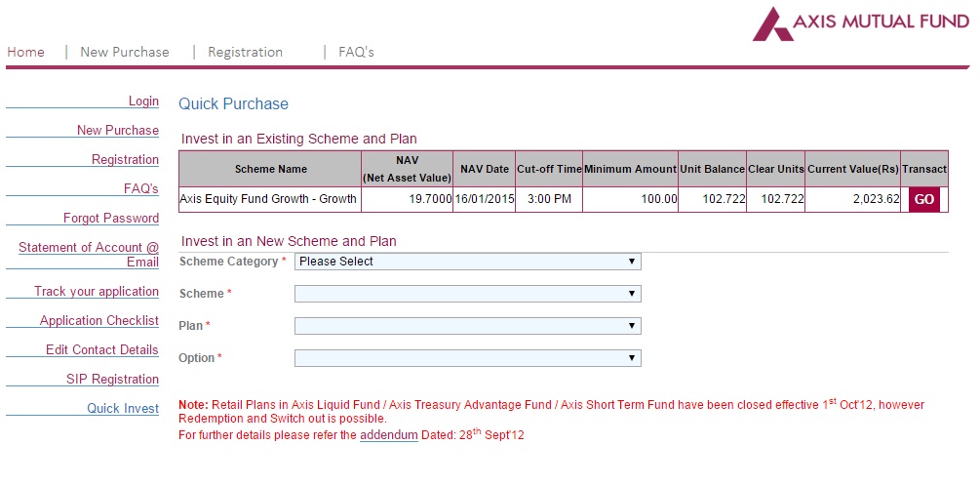Open New Purchase sidebar link

[x=117, y=130]
